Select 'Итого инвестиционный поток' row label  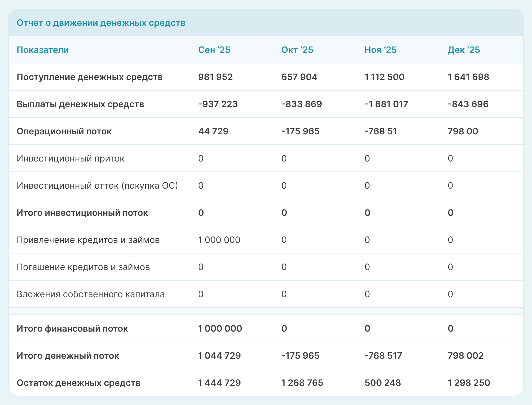pos(82,213)
